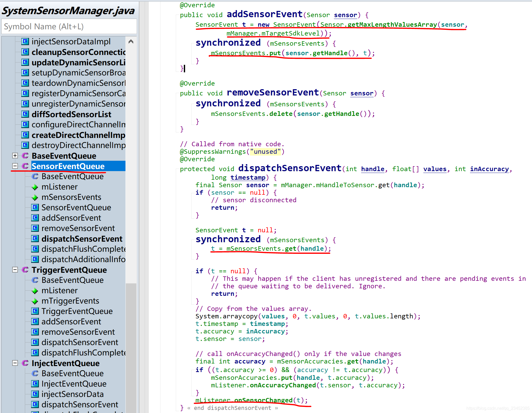Image resolution: width=532 pixels, height=413 pixels.
Task: Collapse the SensorEventQueue class node
Action: click(15, 166)
